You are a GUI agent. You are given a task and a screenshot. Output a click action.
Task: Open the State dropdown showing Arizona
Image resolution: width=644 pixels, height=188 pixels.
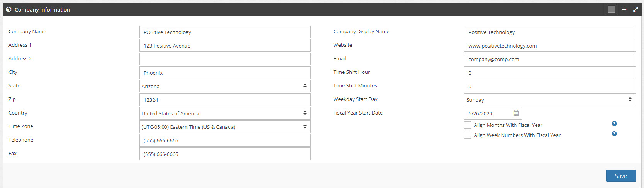pos(225,86)
